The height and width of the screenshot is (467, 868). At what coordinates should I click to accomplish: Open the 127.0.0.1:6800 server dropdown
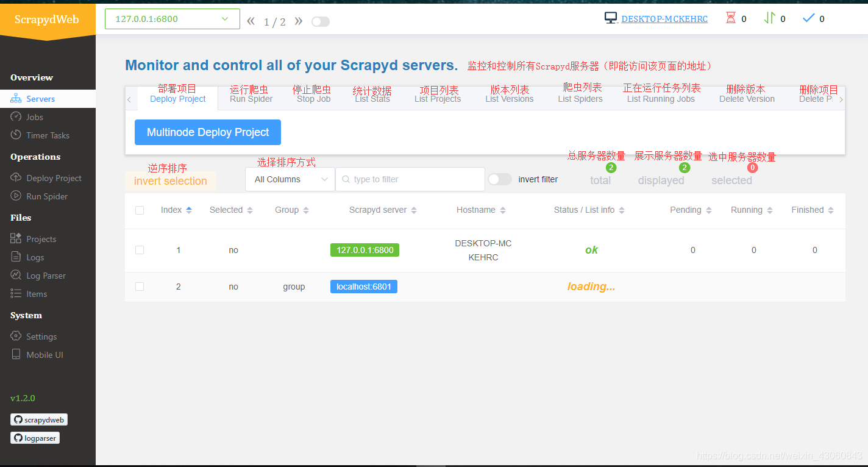tap(173, 19)
